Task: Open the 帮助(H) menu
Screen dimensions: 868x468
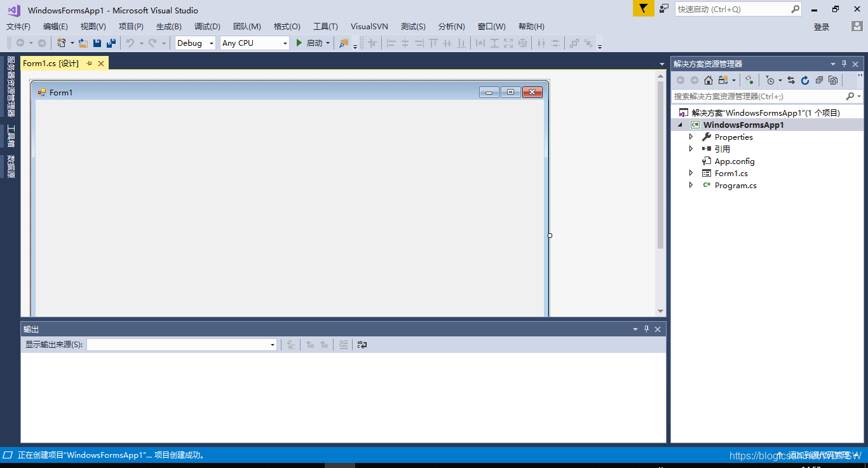Action: tap(531, 26)
